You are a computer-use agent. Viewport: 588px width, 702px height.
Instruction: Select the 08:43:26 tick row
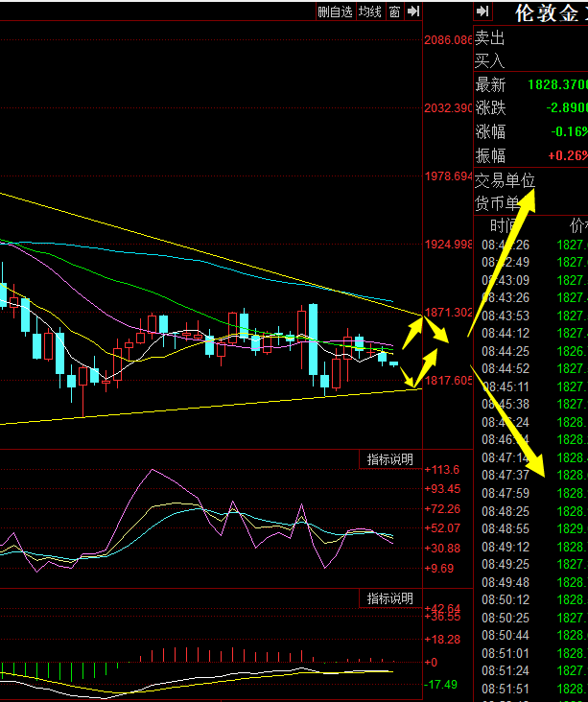pyautogui.click(x=530, y=297)
